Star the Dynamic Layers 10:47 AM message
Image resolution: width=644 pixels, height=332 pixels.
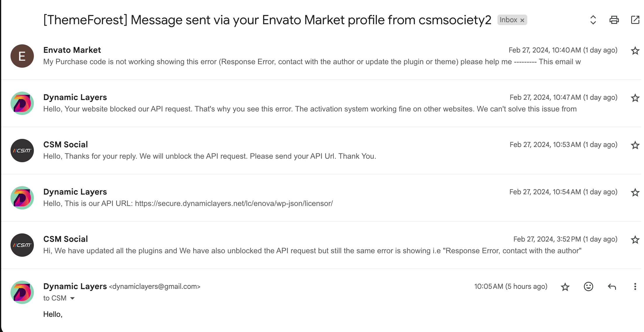coord(635,98)
